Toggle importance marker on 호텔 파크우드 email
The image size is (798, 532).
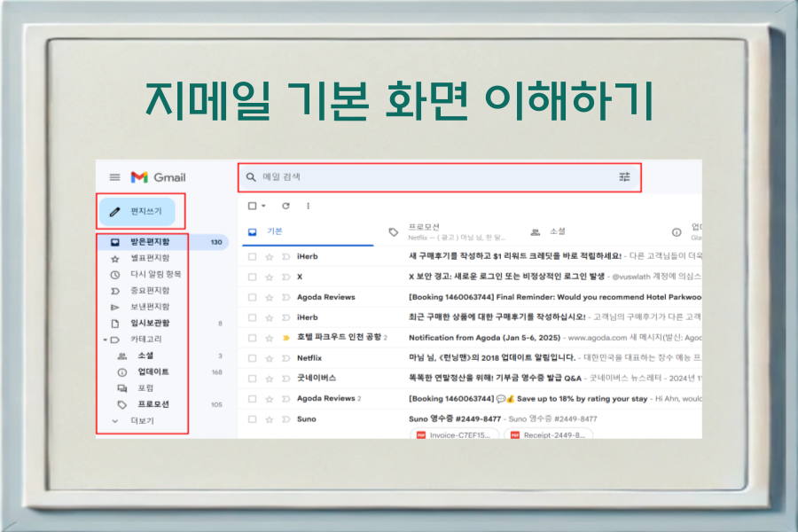tap(286, 338)
